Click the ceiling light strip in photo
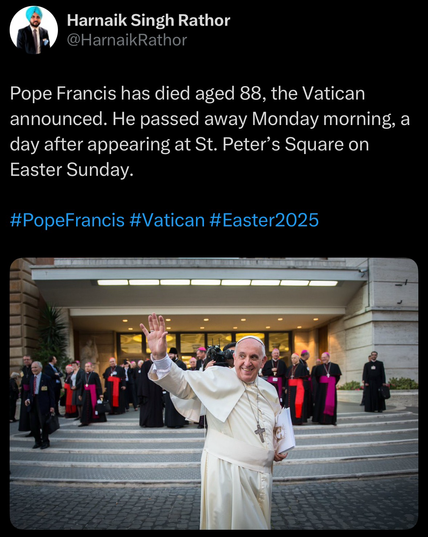Viewport: 428px width, 537px height. click(x=217, y=283)
